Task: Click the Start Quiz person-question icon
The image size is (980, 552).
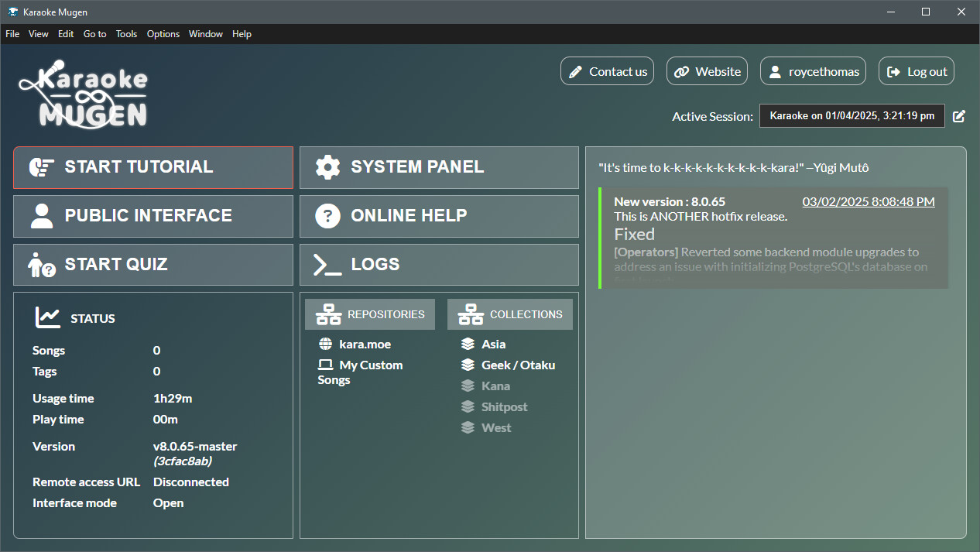Action: tap(41, 265)
